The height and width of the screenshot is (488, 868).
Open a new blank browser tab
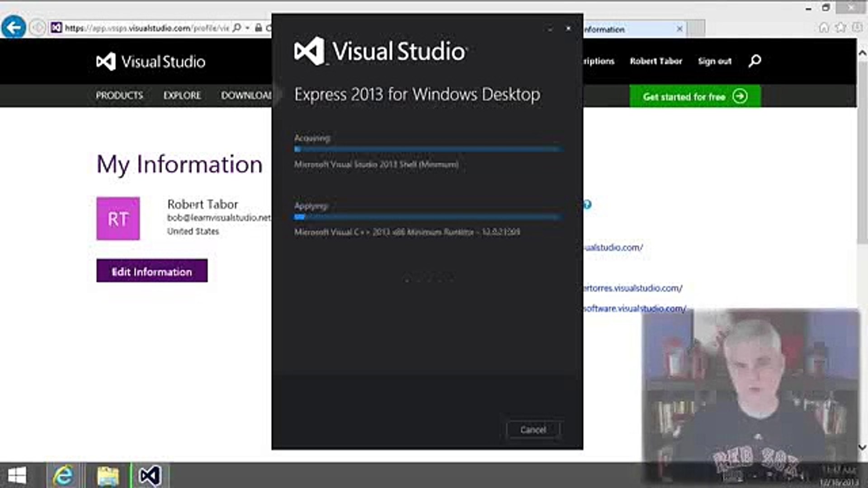click(696, 29)
